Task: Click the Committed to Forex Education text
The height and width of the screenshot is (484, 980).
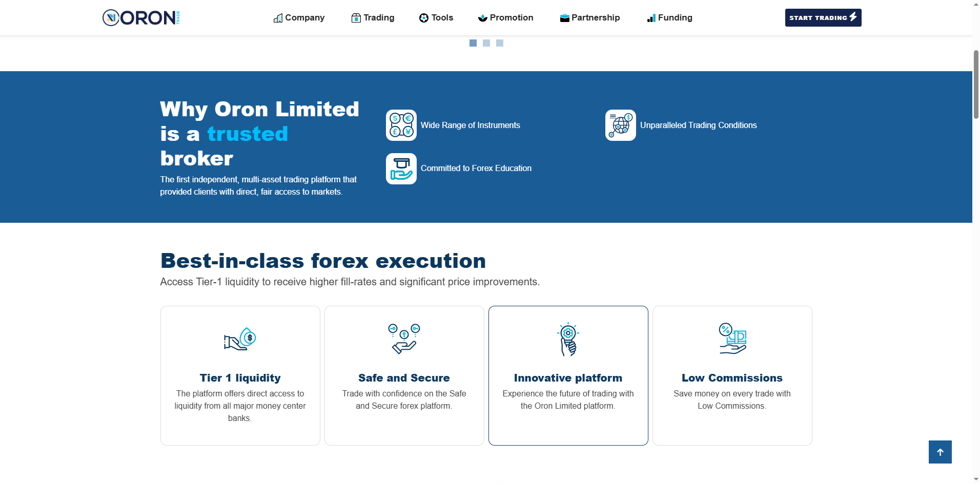Action: [x=476, y=168]
